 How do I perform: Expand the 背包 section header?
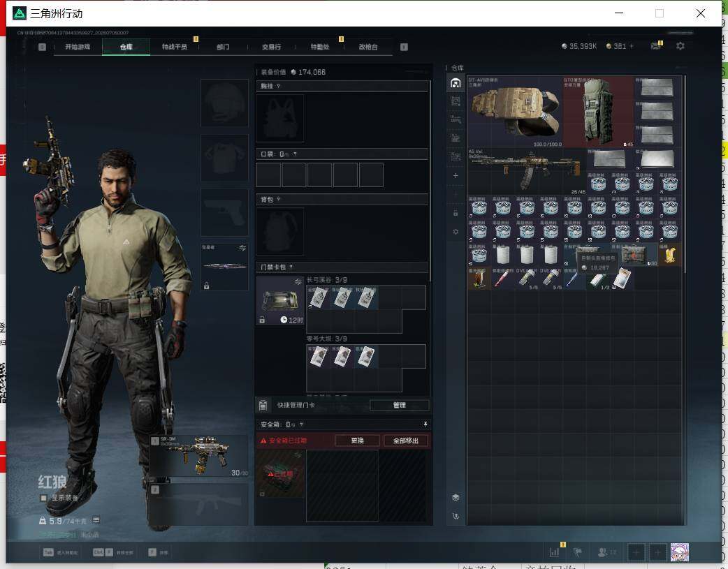click(x=342, y=199)
